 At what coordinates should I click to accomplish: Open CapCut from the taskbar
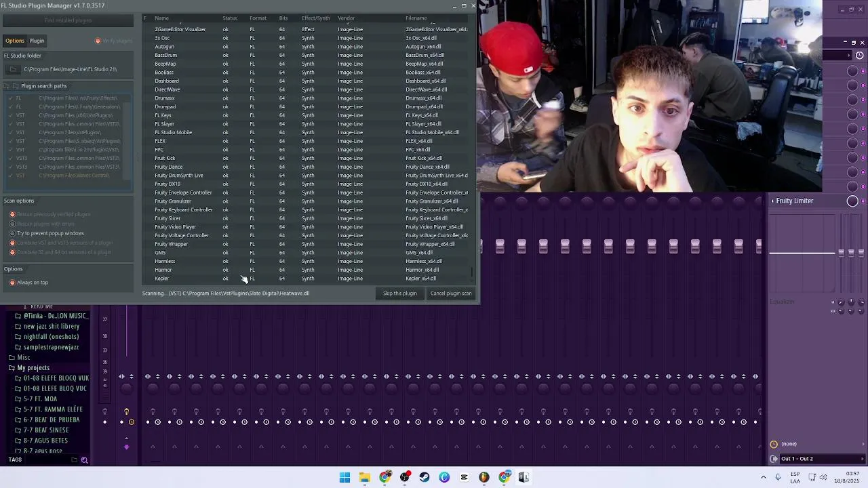tap(464, 477)
